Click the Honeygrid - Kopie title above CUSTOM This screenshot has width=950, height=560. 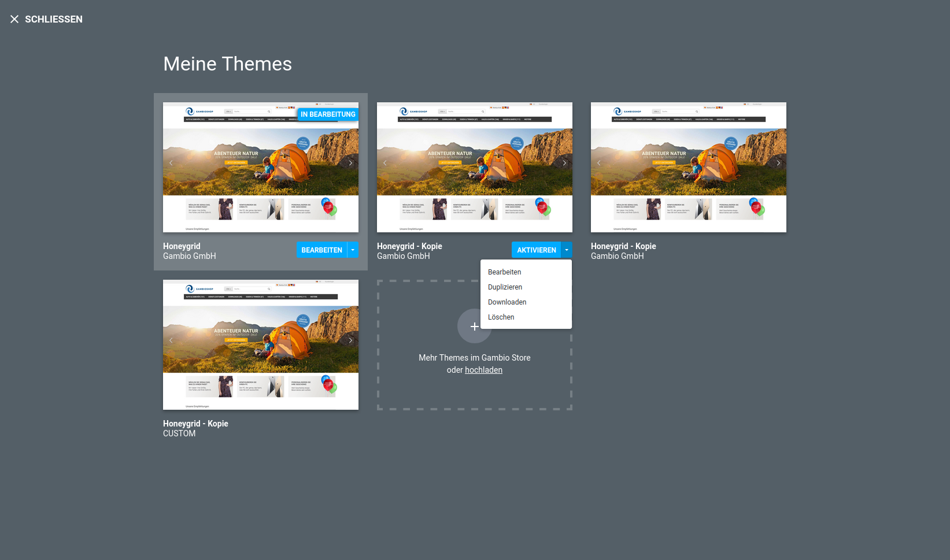tap(195, 424)
